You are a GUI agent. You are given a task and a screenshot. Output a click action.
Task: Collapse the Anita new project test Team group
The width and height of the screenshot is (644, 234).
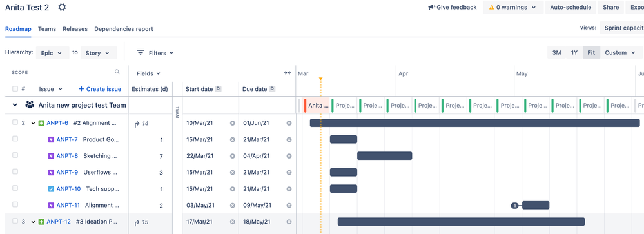click(x=15, y=105)
